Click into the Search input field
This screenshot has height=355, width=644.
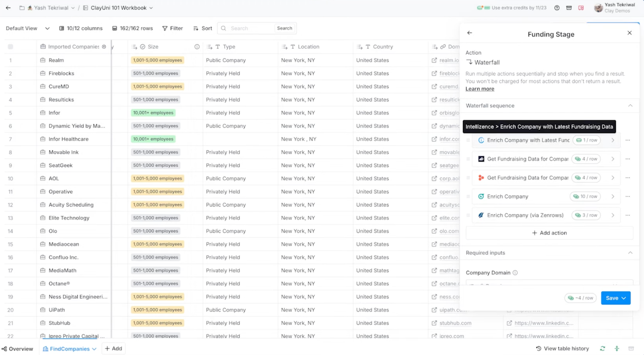click(x=251, y=28)
